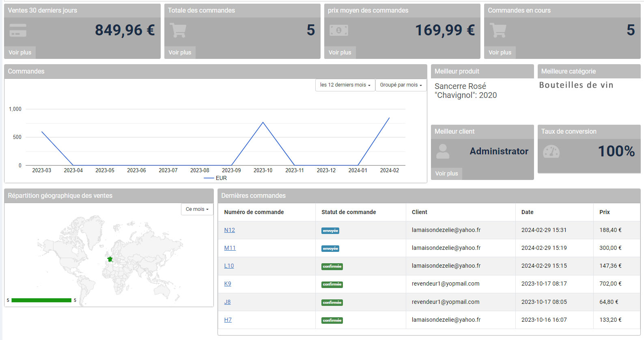
Task: Click the '133,20 €' price cell
Action: [610, 320]
